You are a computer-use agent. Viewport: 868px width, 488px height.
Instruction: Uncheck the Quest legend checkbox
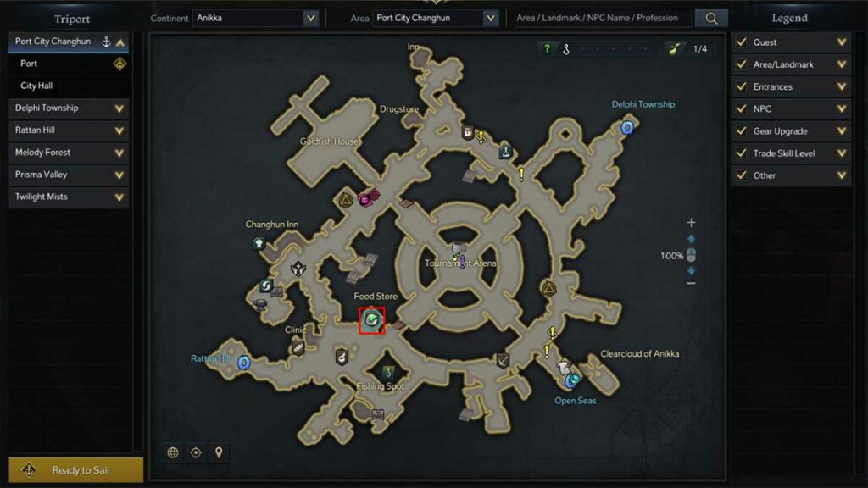pos(741,42)
